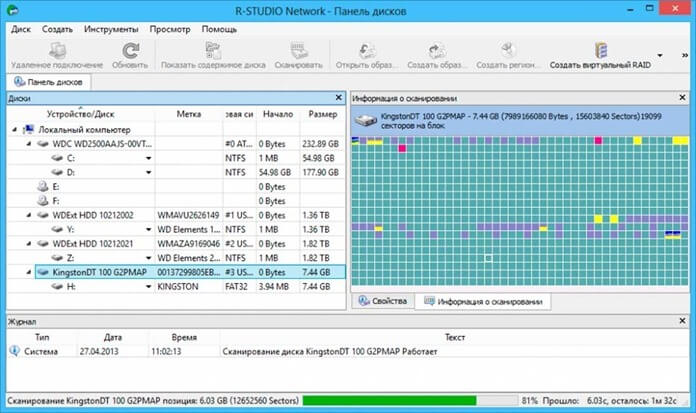The image size is (696, 413).
Task: Click the optical drive F: icon
Action: point(43,201)
